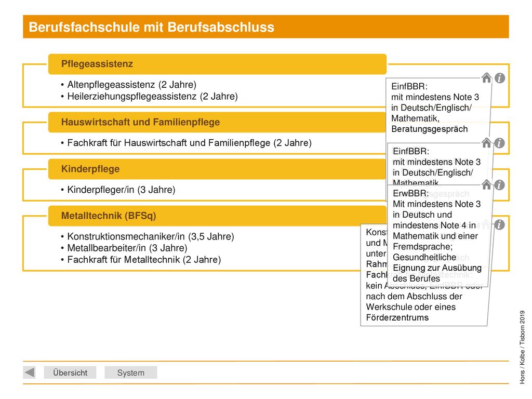
Task: Click the System button
Action: (x=130, y=373)
